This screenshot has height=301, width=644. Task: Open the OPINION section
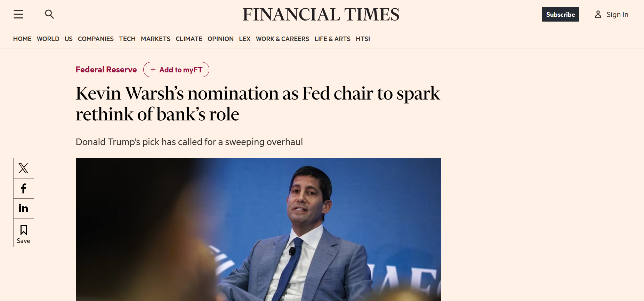(220, 39)
